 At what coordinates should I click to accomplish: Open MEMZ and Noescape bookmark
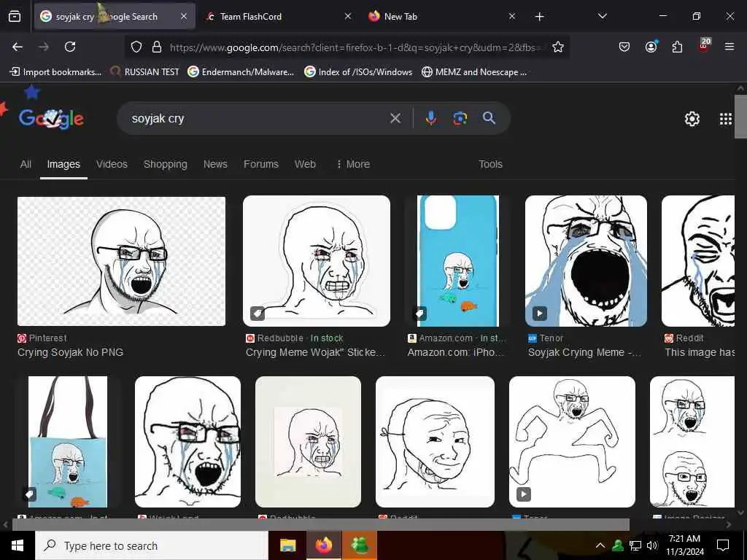click(x=474, y=72)
